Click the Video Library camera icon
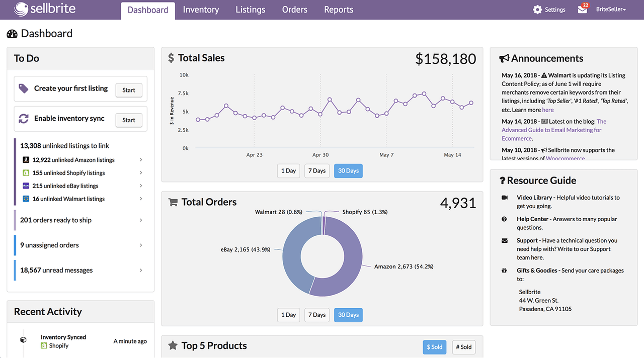644x362 pixels. click(x=505, y=198)
